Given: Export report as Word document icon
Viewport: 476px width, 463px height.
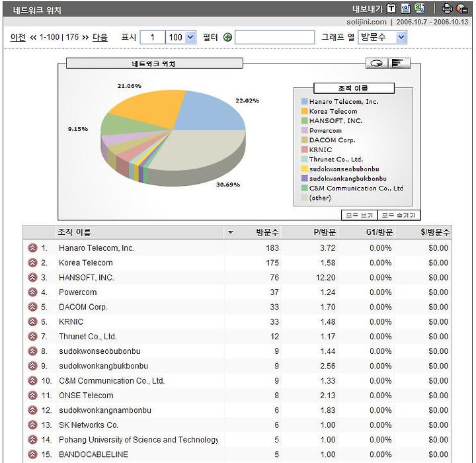Looking at the screenshot, I should pyautogui.click(x=405, y=9).
